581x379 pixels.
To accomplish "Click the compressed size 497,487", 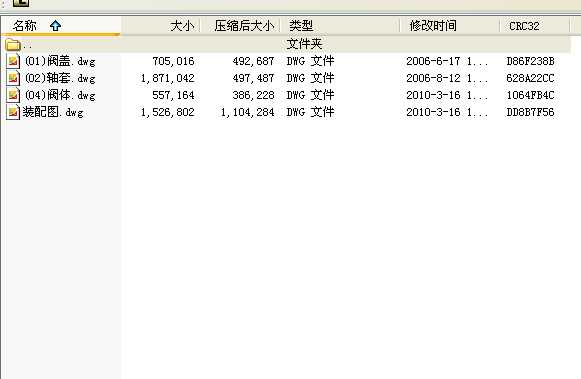I will [253, 78].
